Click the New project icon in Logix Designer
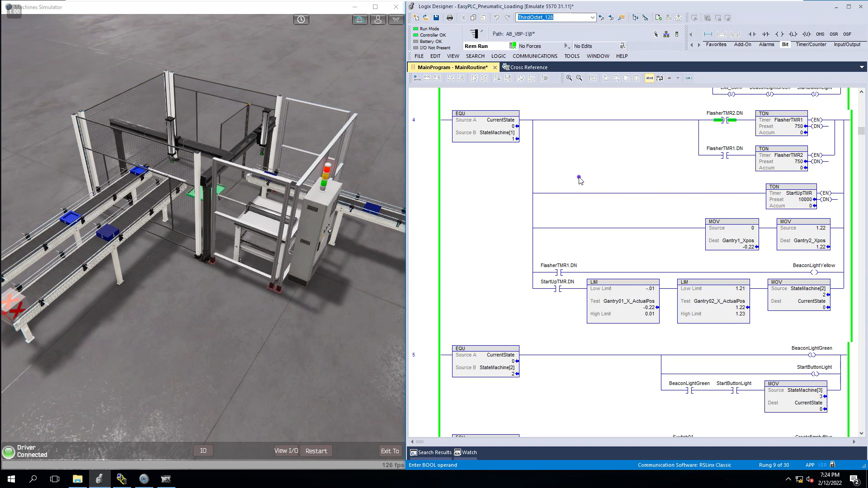Image resolution: width=868 pixels, height=488 pixels. click(416, 18)
